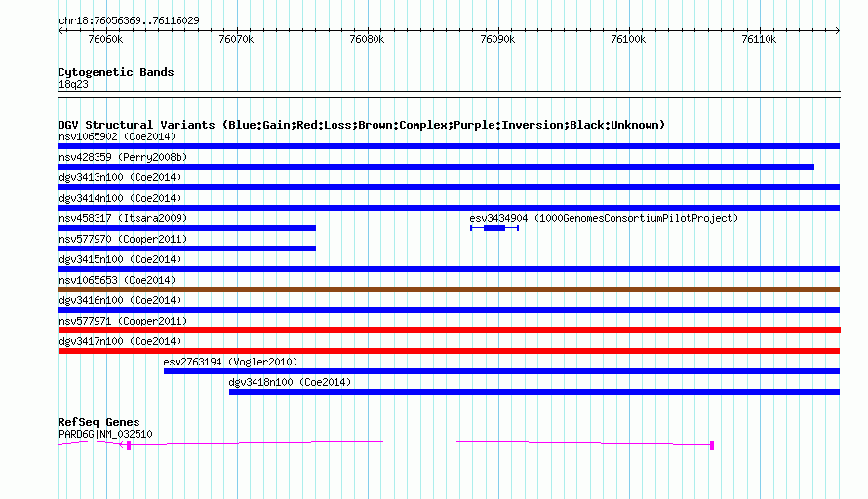868x499 pixels.
Task: Click the PARD6G magenta intron line
Action: click(420, 441)
